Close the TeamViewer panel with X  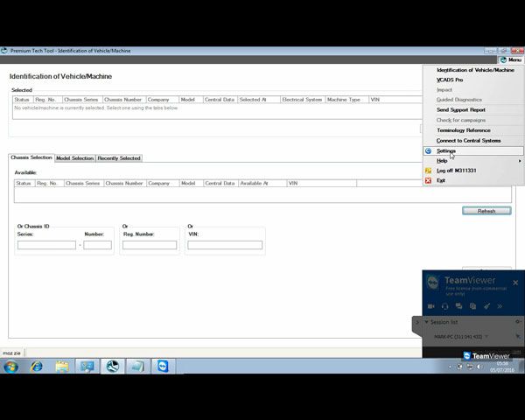click(515, 283)
